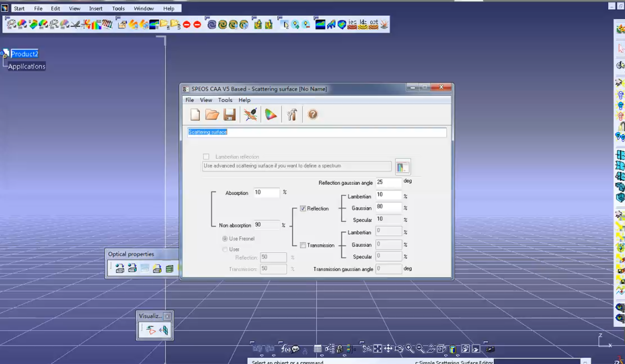
Task: Click the Save floppy disk icon in the editor
Action: [229, 115]
